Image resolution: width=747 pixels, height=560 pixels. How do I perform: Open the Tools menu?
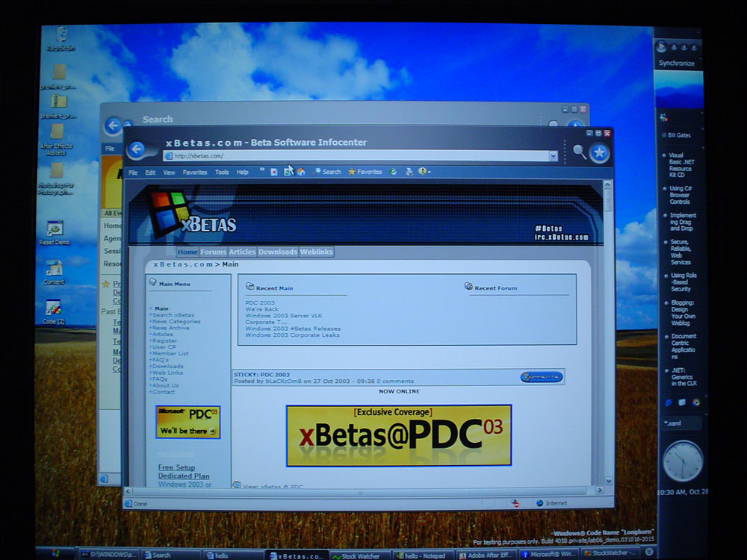point(222,172)
